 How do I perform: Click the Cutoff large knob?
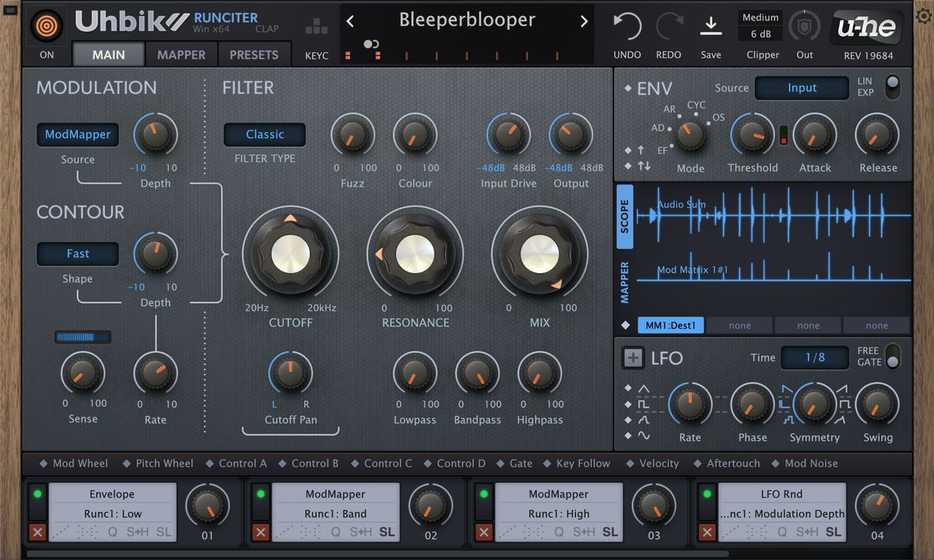coord(290,254)
